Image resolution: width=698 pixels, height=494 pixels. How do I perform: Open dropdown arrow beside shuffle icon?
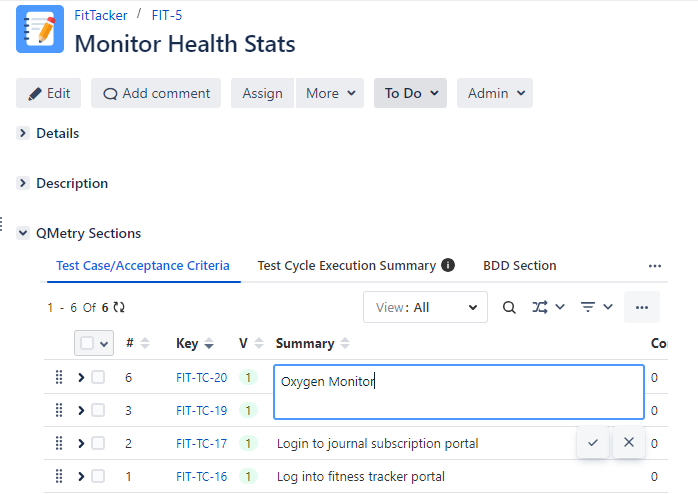[560, 307]
